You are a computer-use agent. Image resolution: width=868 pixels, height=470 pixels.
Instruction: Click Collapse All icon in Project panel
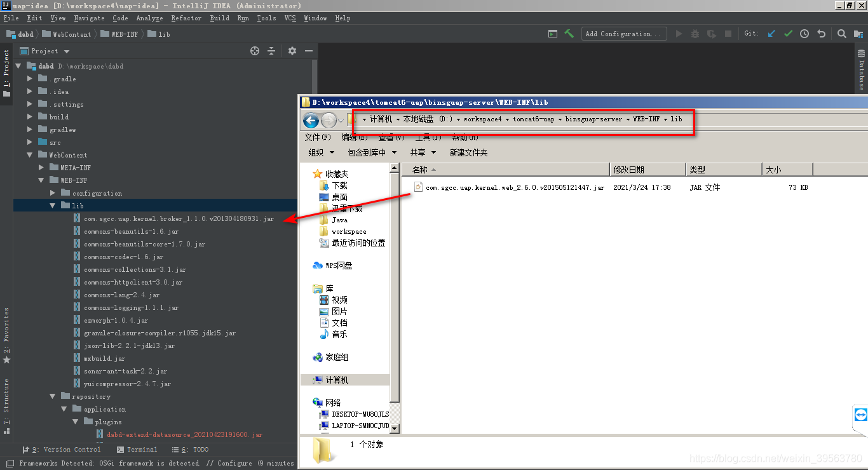[271, 51]
